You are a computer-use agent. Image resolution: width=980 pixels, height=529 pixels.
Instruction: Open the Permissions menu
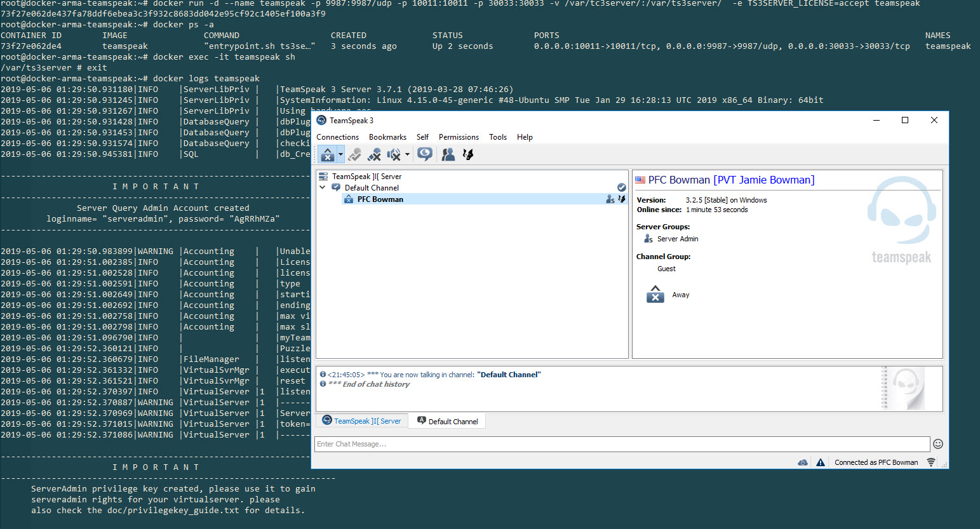point(459,137)
